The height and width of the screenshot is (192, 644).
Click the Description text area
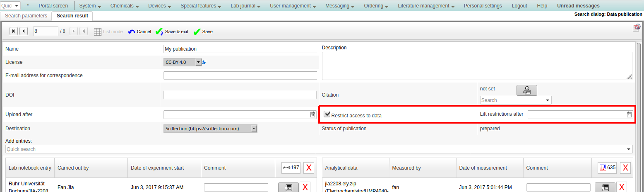(x=476, y=66)
